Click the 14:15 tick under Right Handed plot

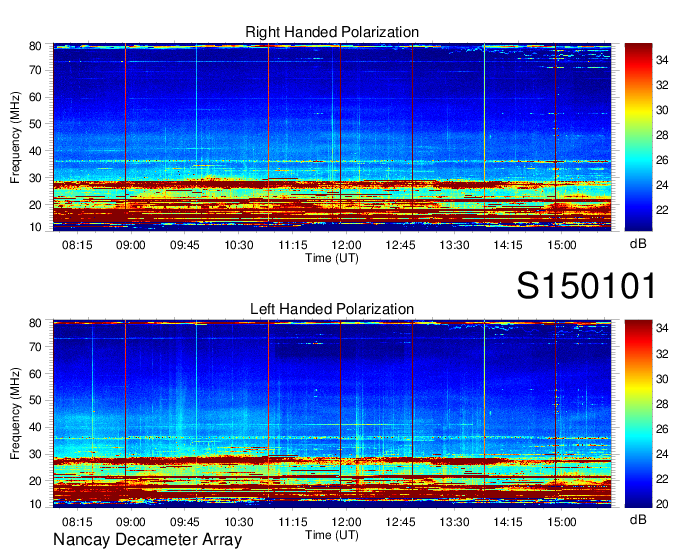click(x=508, y=245)
